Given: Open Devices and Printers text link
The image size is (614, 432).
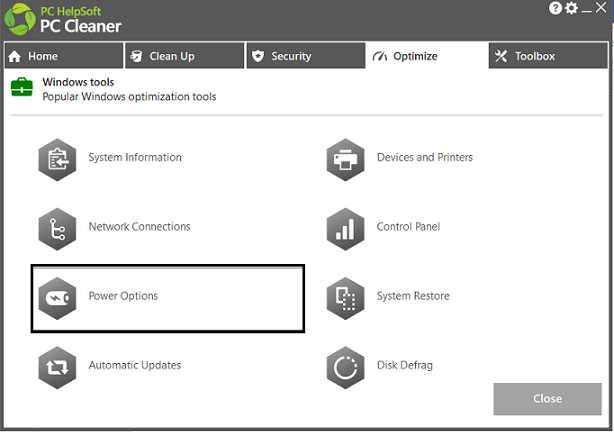Looking at the screenshot, I should coord(425,157).
